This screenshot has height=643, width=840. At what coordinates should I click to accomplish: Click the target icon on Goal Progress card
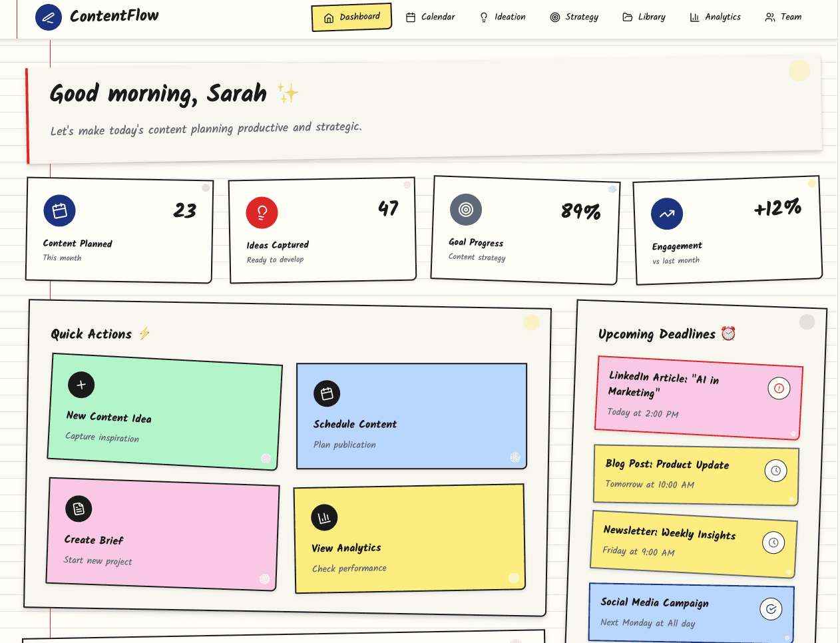coord(466,210)
